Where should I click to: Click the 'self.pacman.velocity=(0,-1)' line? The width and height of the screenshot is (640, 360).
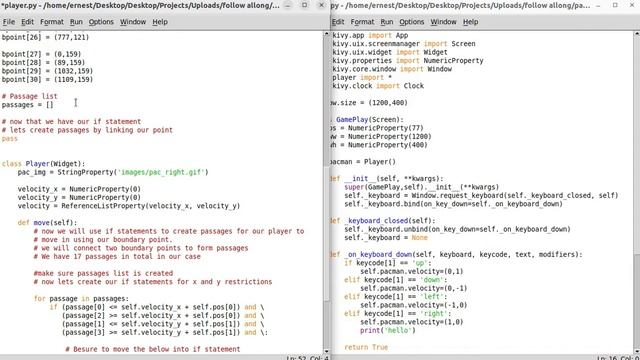click(x=413, y=288)
